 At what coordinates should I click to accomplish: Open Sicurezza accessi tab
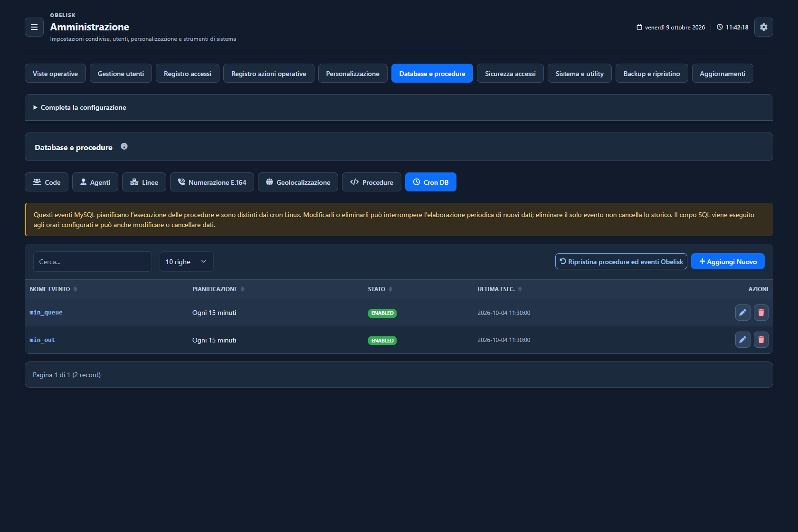click(x=510, y=73)
